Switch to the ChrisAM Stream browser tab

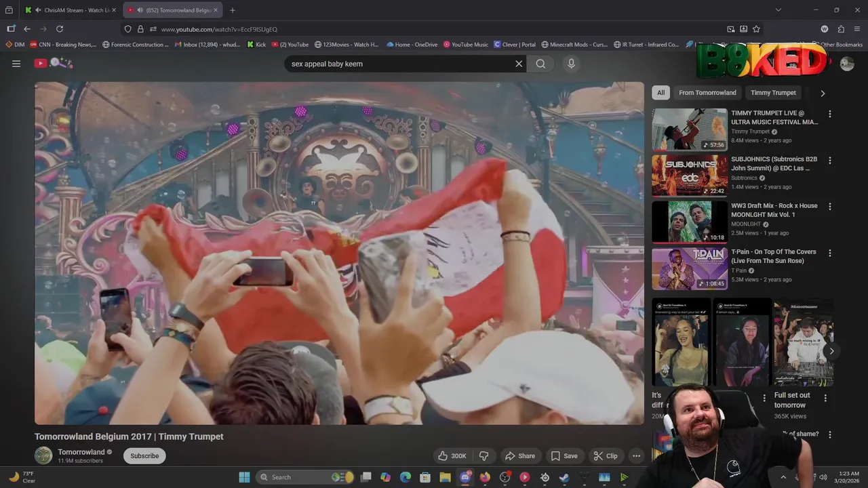pyautogui.click(x=70, y=10)
